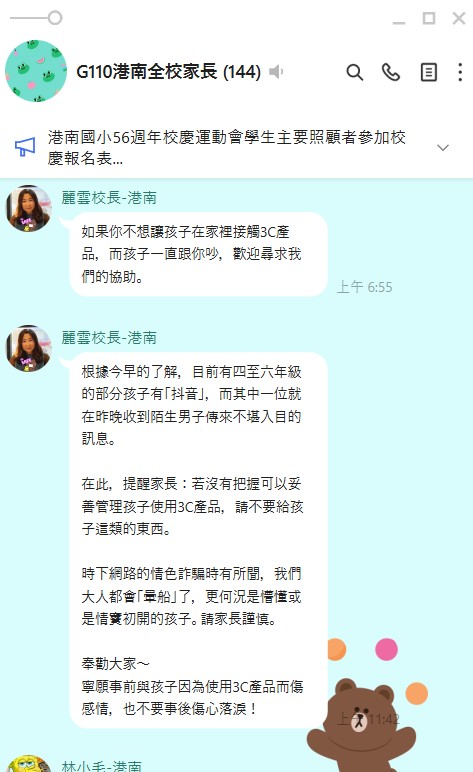Open the G110 group avatar picture
This screenshot has height=772, width=473.
click(x=36, y=71)
